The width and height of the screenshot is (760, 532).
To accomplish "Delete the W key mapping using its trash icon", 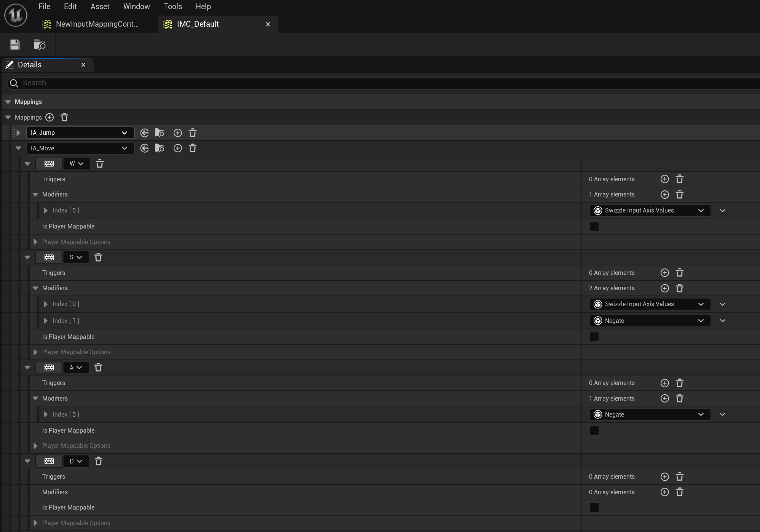I will point(100,164).
